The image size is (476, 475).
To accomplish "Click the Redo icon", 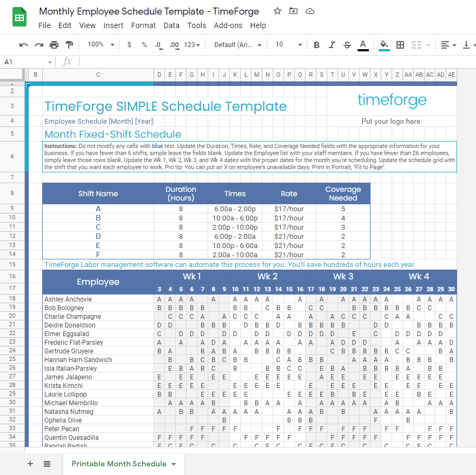I will (x=38, y=45).
